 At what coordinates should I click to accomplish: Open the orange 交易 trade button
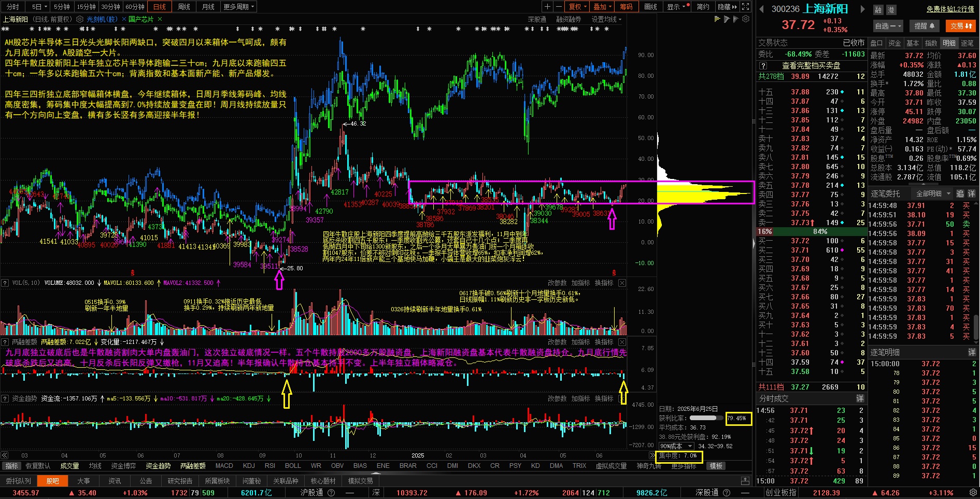961,25
